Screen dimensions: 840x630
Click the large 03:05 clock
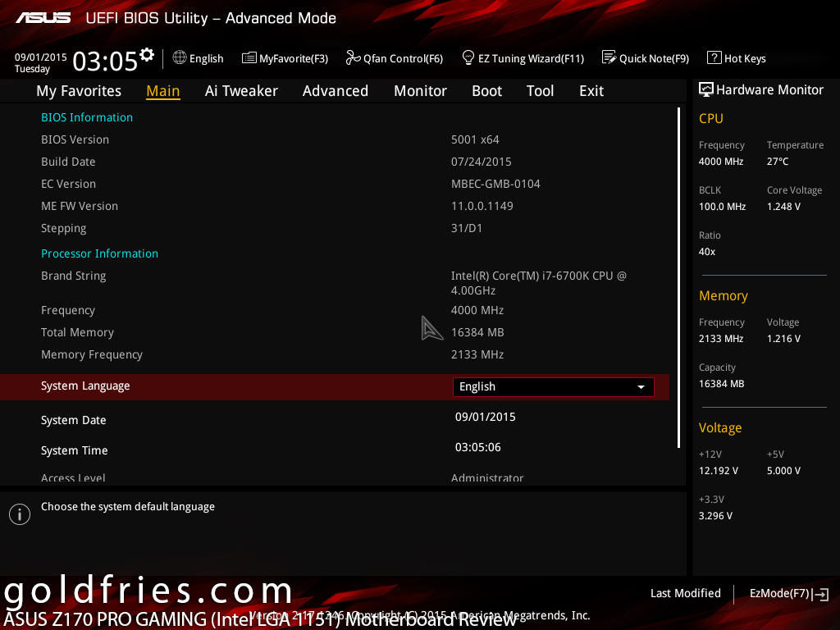click(x=105, y=61)
